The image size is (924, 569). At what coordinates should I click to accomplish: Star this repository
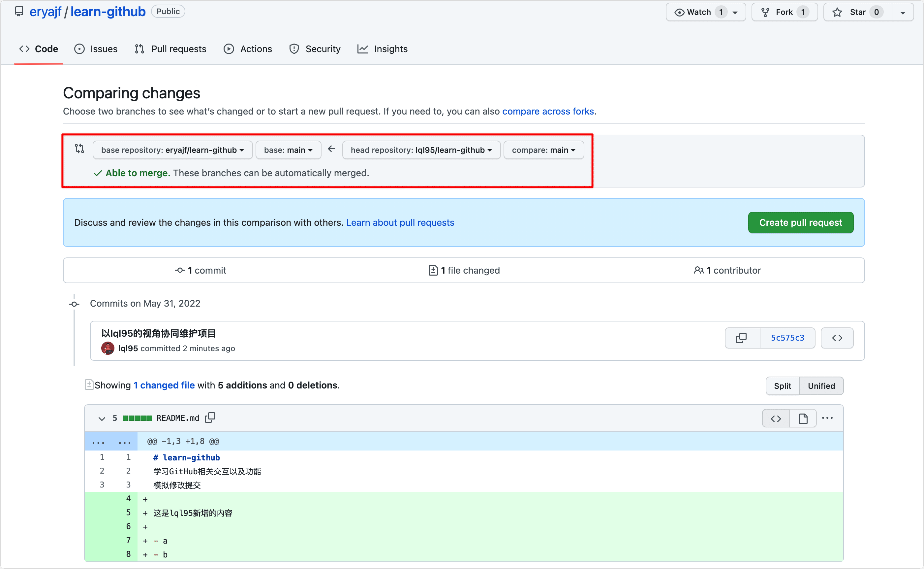(857, 12)
